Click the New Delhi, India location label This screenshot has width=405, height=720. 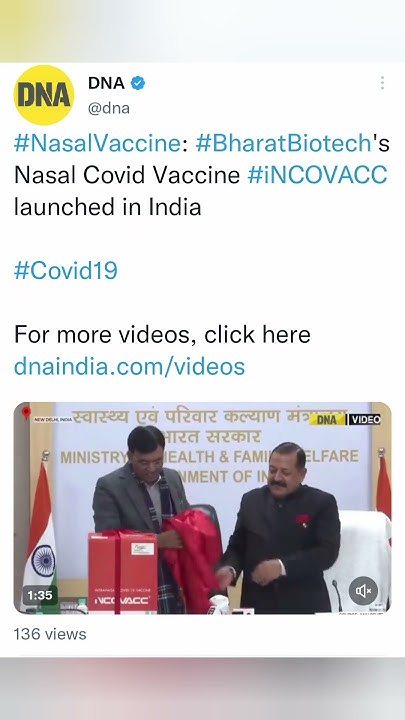pyautogui.click(x=52, y=420)
